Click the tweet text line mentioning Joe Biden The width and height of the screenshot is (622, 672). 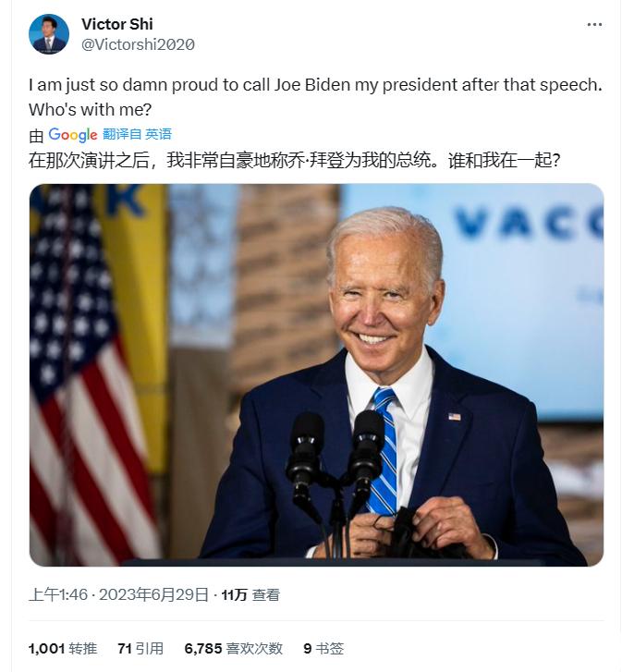tap(315, 85)
